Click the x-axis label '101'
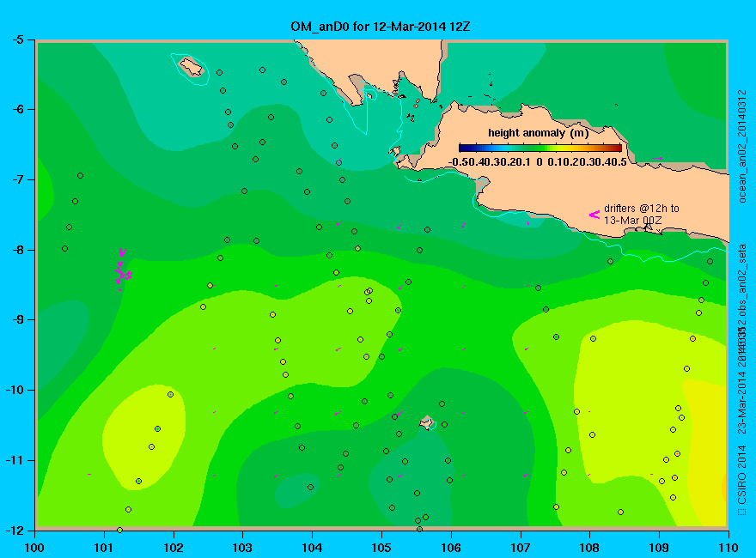 pos(104,548)
